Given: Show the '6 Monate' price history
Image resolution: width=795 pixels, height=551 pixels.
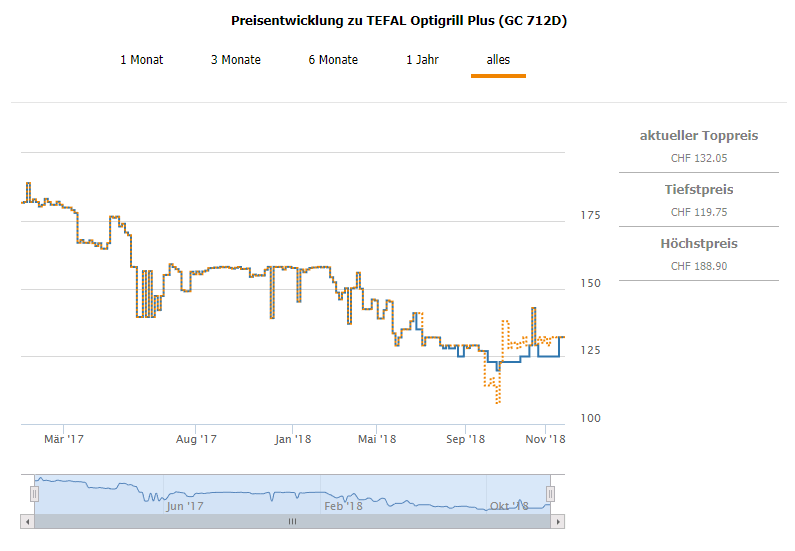Looking at the screenshot, I should point(333,60).
